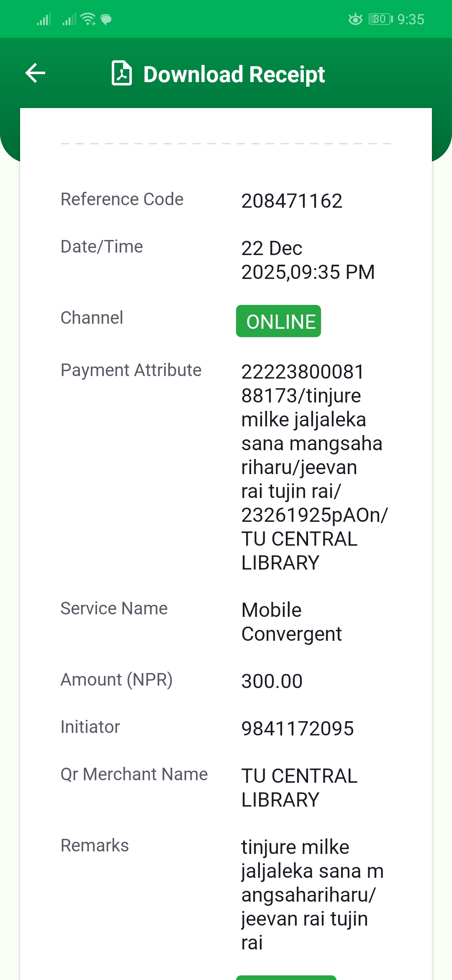The width and height of the screenshot is (452, 980).
Task: Select the reference code 208471162
Action: point(292,201)
